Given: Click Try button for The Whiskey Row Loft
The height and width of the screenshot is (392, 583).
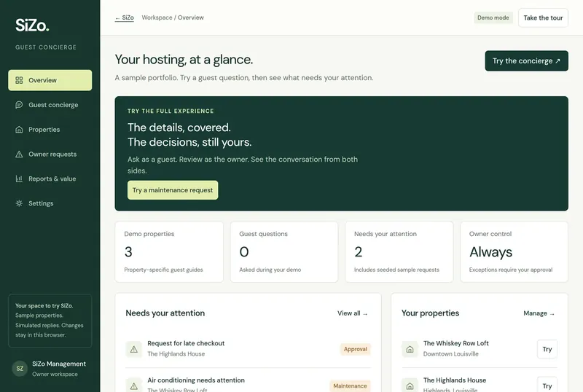Looking at the screenshot, I should click(x=547, y=349).
